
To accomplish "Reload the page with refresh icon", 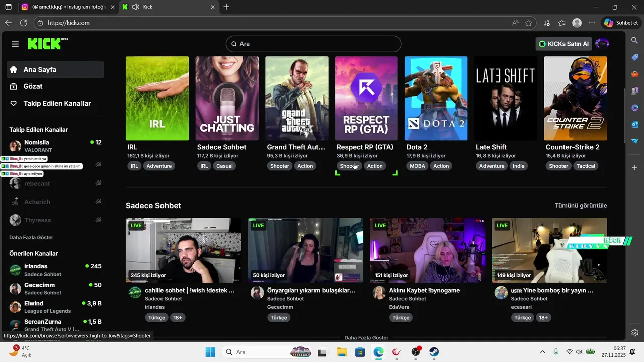I will pyautogui.click(x=23, y=23).
